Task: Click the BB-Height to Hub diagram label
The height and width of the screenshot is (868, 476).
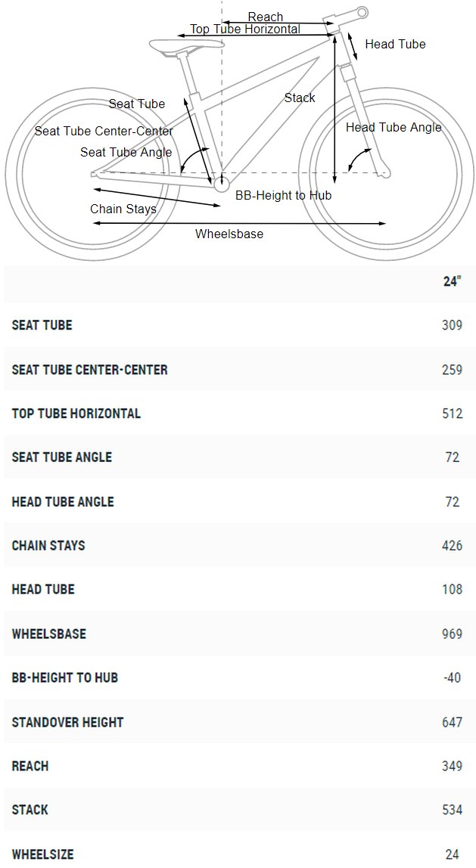Action: [284, 195]
